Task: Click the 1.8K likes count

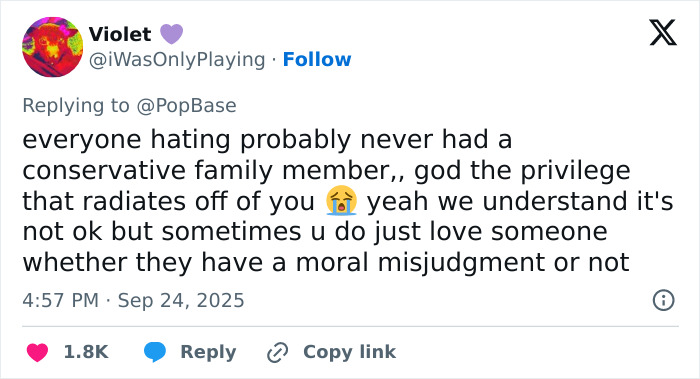Action: coord(86,352)
